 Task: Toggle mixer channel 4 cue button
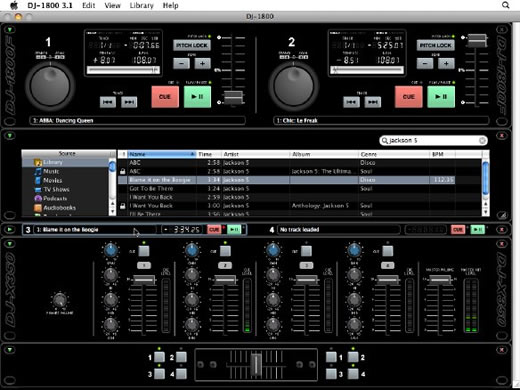(x=388, y=251)
